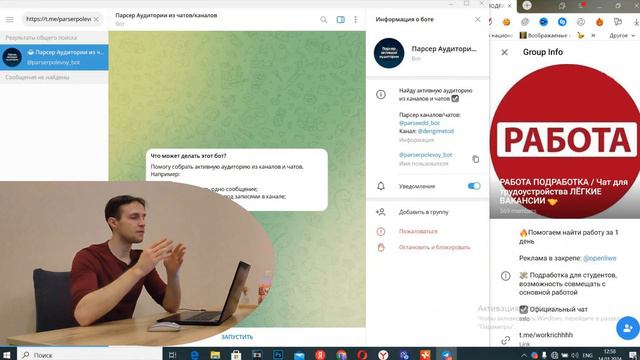
Task: Open the @parserpolevoy_bot search result chat
Action: tap(54, 57)
